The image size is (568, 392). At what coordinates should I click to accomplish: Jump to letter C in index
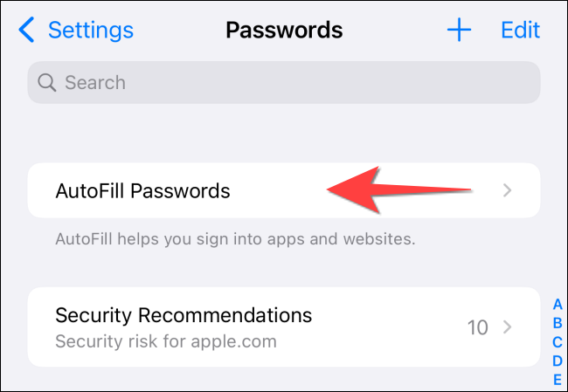558,342
